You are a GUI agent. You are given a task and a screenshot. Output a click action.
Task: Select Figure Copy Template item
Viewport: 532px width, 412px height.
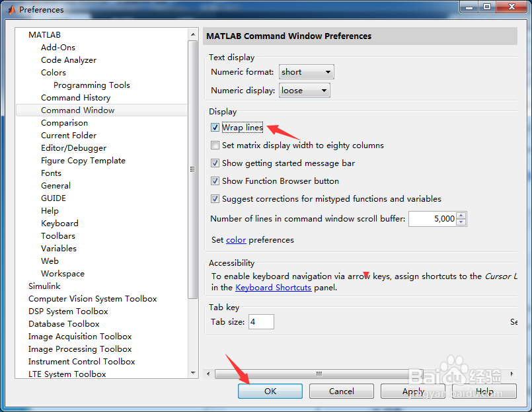(x=83, y=161)
